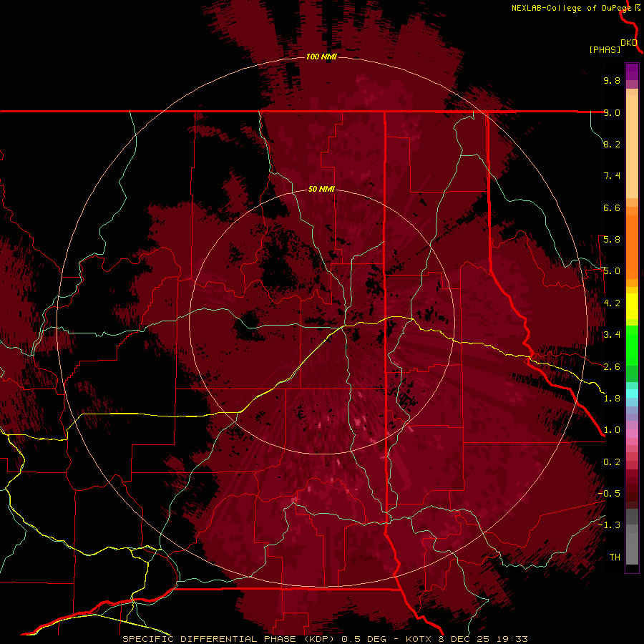Click the 8.2 legend value
This screenshot has width=644, height=644.
pyautogui.click(x=612, y=144)
